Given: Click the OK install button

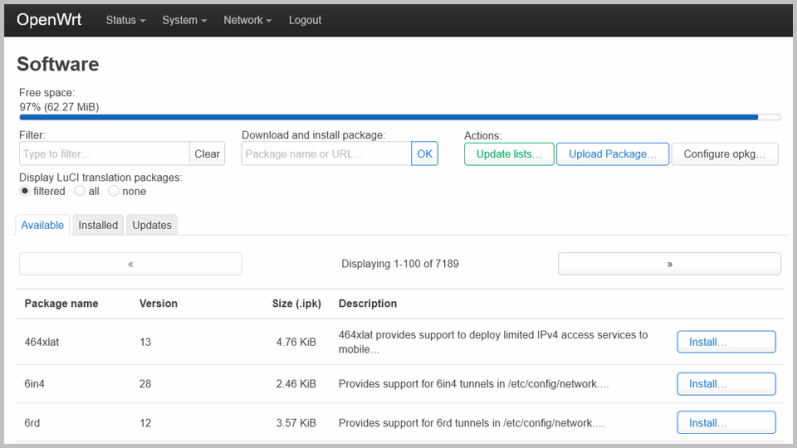Looking at the screenshot, I should click(x=424, y=154).
